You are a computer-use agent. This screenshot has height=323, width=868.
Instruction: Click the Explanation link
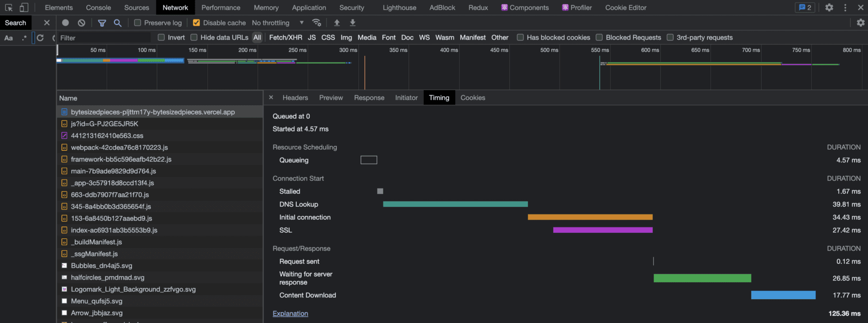tap(290, 314)
